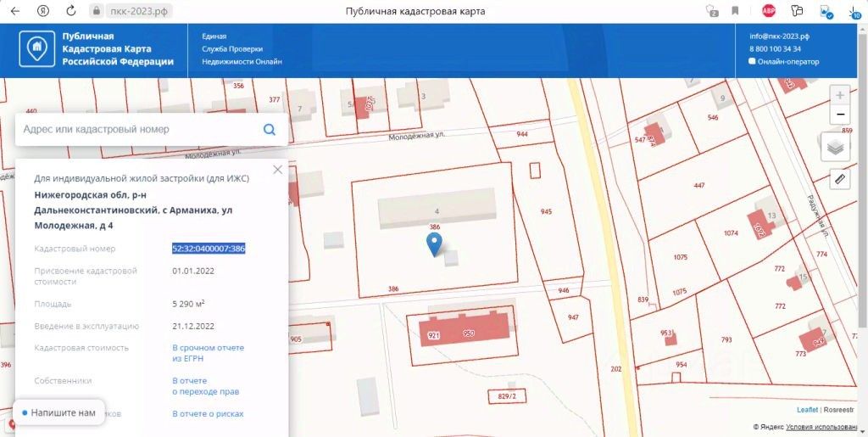Open the browser bookmark icon

click(735, 10)
